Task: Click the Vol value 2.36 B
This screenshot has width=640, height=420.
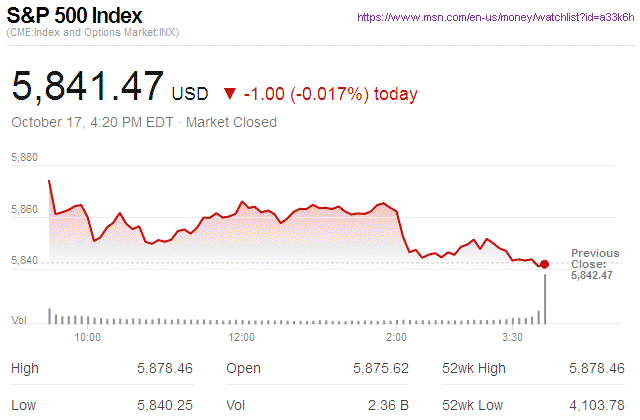Action: tap(388, 407)
